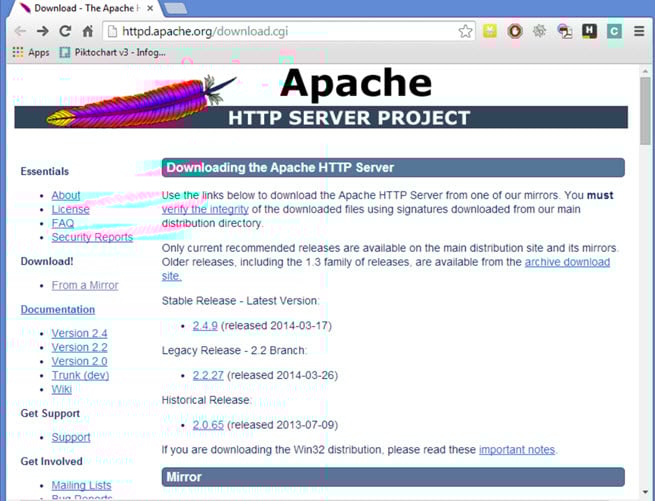Open the gear-shaped extension icon
The width and height of the screenshot is (655, 501).
539,31
